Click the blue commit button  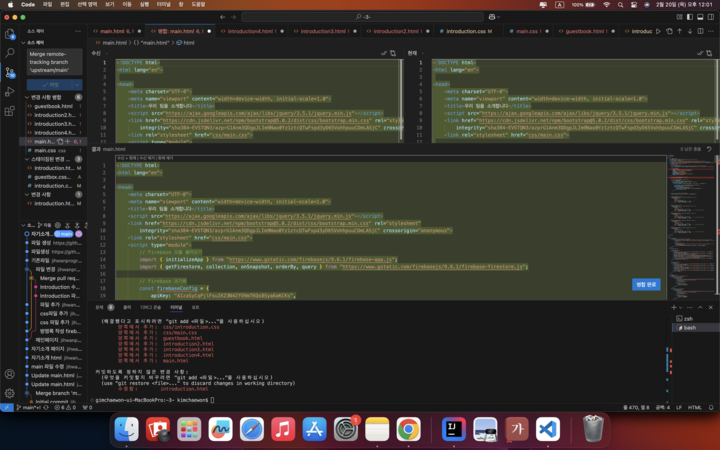click(x=50, y=84)
